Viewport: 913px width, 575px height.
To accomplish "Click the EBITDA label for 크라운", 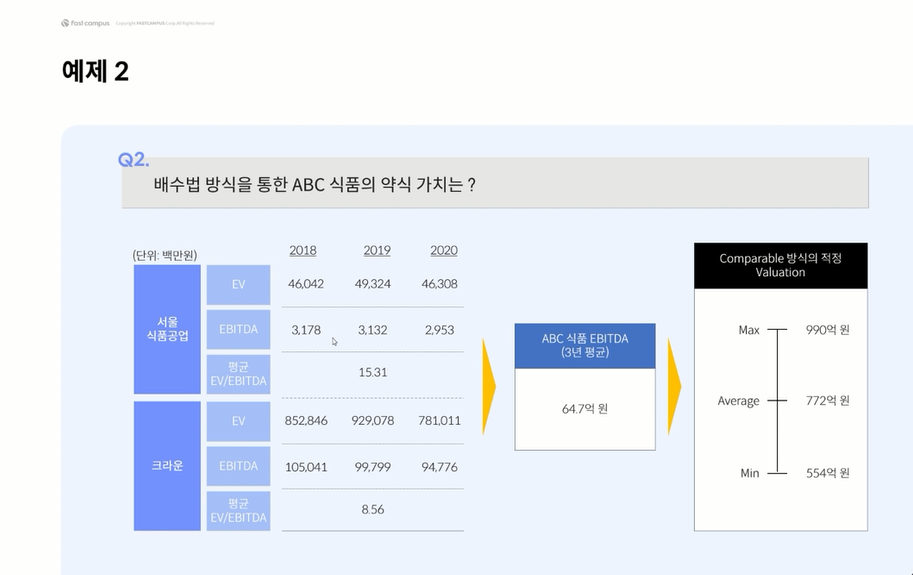I will (x=238, y=466).
